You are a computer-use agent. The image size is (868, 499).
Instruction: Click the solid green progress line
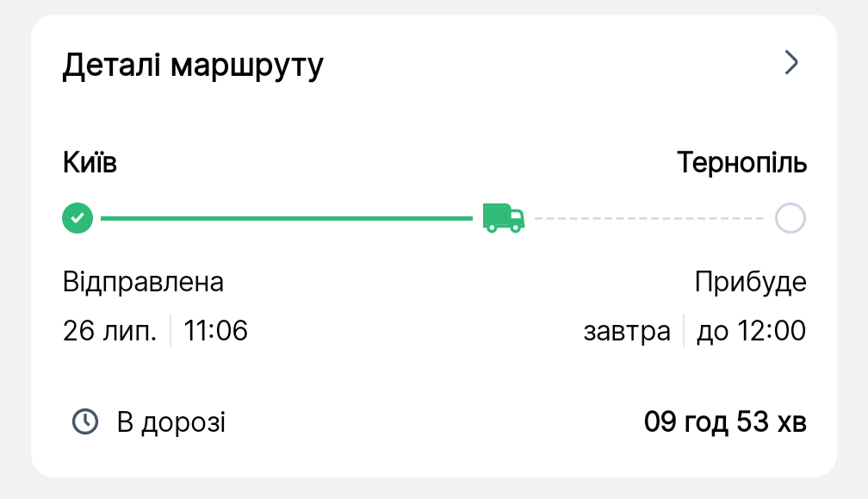(287, 218)
